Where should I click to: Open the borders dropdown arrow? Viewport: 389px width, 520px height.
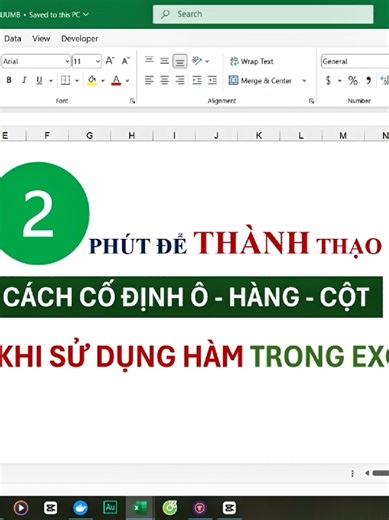pos(77,81)
